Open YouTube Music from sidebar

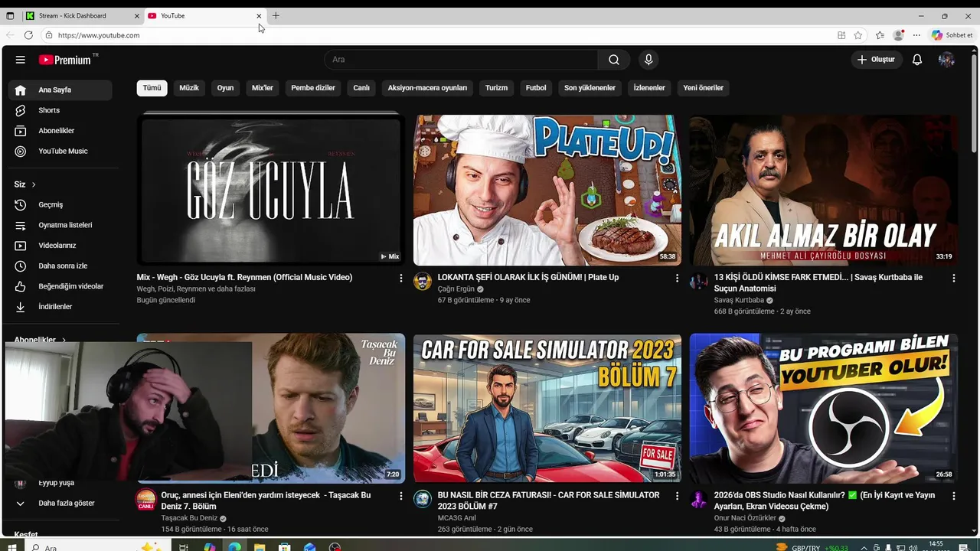pos(60,151)
